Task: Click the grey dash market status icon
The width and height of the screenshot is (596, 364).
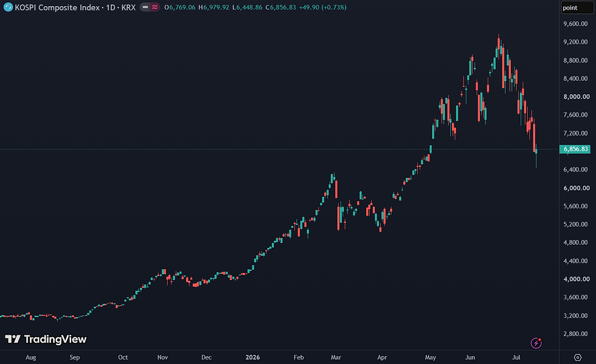Action: click(x=145, y=7)
